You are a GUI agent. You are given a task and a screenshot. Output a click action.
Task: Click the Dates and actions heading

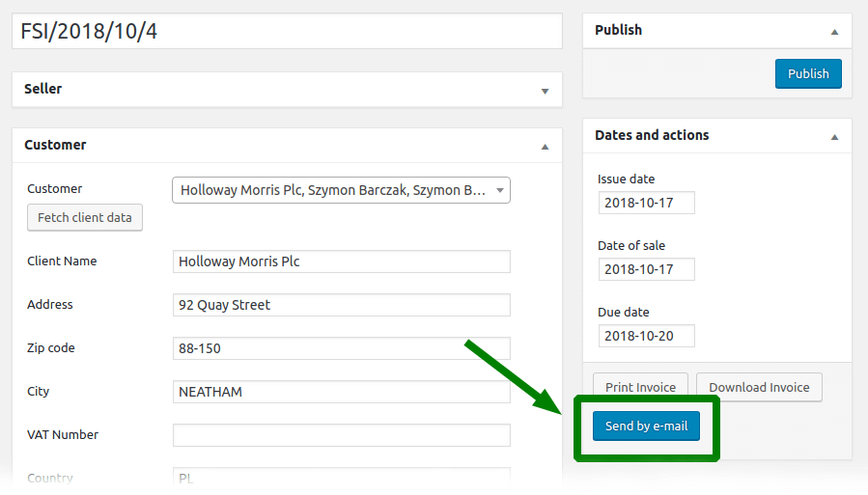tap(652, 135)
